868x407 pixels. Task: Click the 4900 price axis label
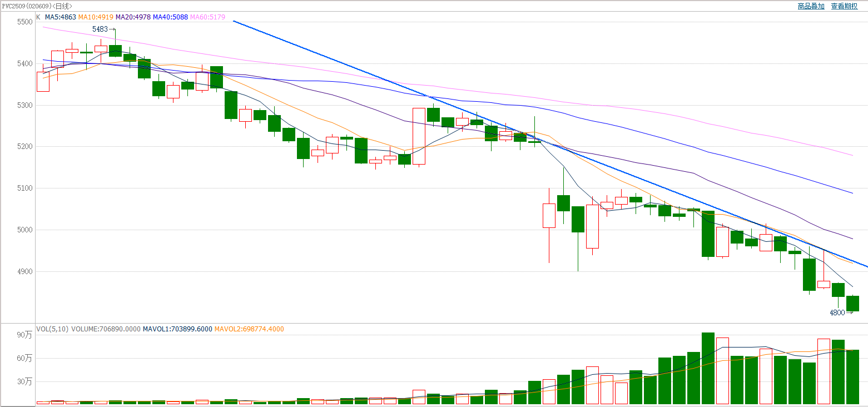[x=26, y=272]
